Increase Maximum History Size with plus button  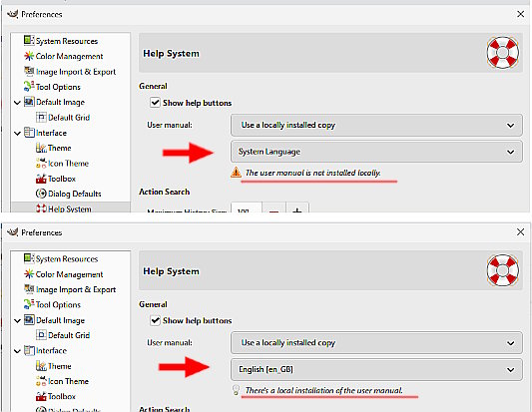297,208
